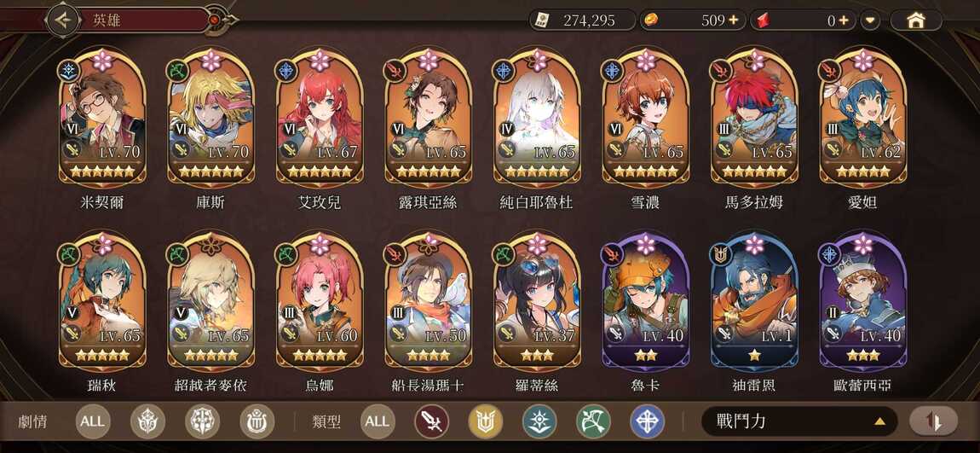Filter heroes by golden shield defender type

[x=486, y=421]
